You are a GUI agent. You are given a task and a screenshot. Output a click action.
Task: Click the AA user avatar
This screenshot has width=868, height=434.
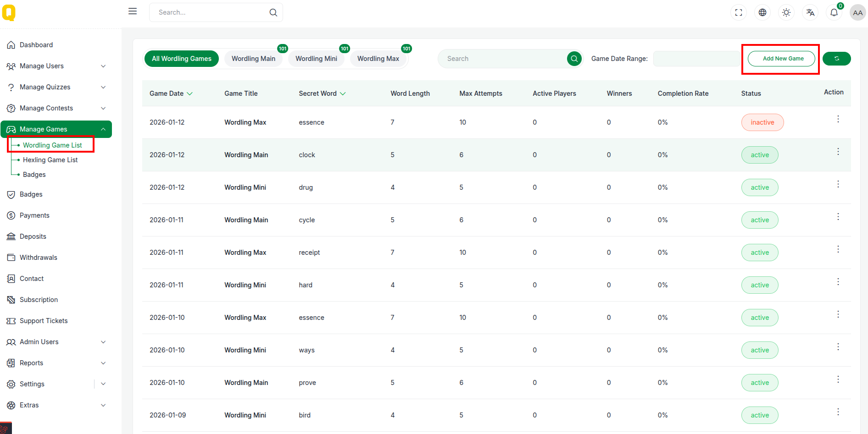(857, 12)
